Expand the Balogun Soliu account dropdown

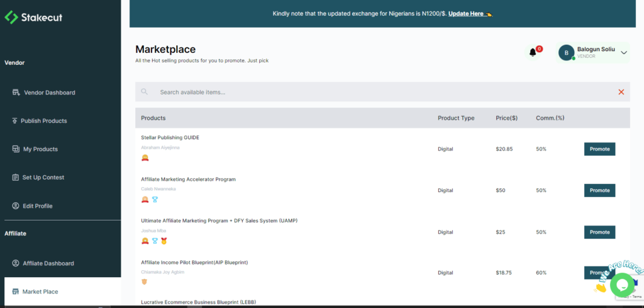coord(624,53)
